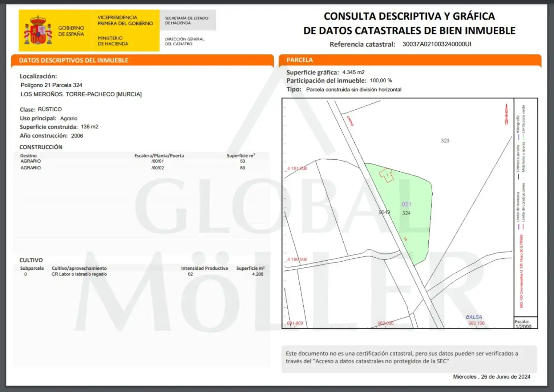Click the 'Escalera/Planta/Puerta' column header

coord(159,156)
